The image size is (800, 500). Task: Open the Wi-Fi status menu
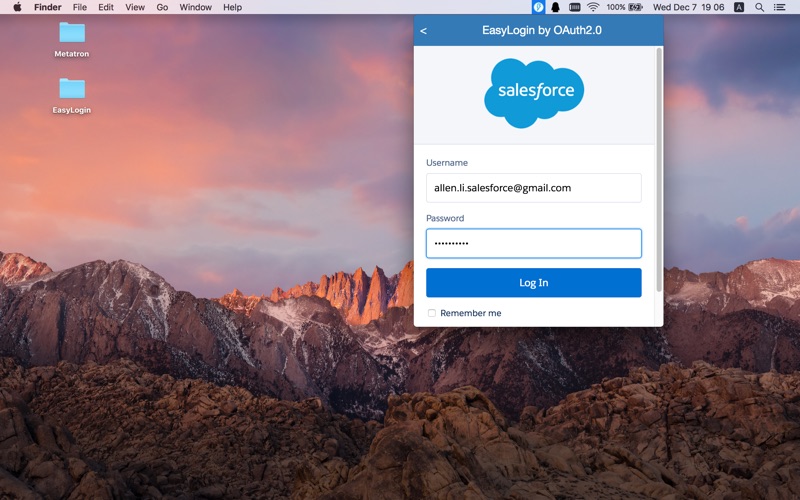tap(593, 7)
